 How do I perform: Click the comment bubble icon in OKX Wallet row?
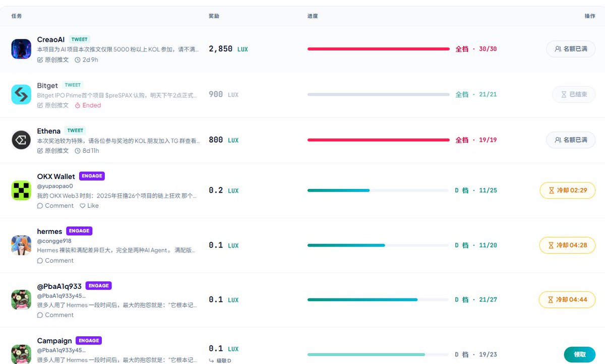[40, 206]
